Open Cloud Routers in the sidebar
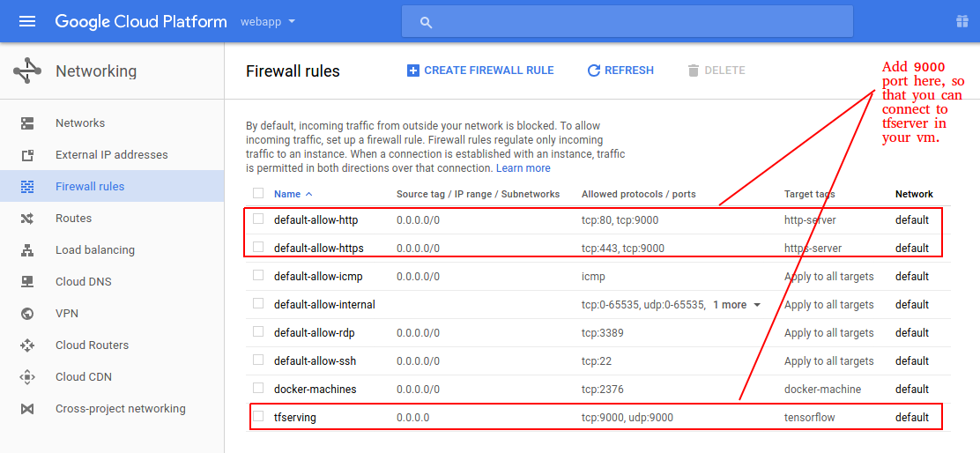This screenshot has height=453, width=980. [92, 345]
